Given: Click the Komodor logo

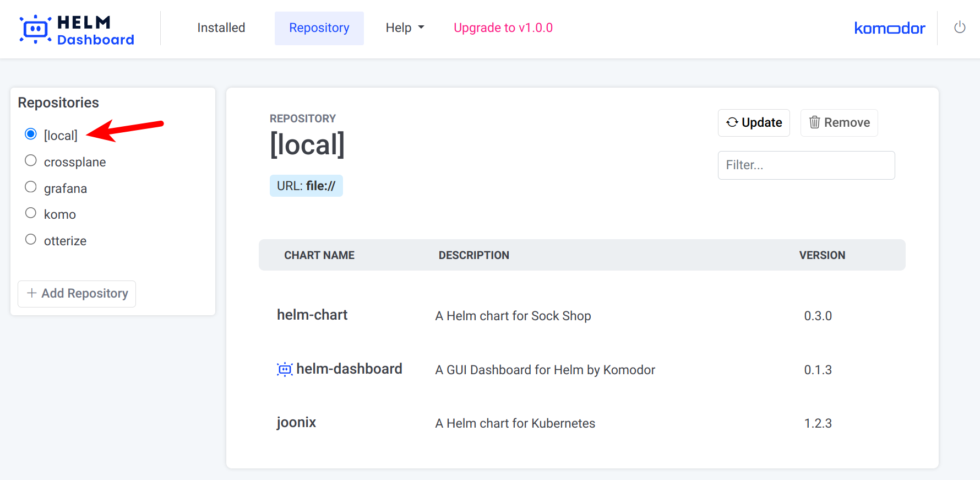Looking at the screenshot, I should [x=889, y=28].
